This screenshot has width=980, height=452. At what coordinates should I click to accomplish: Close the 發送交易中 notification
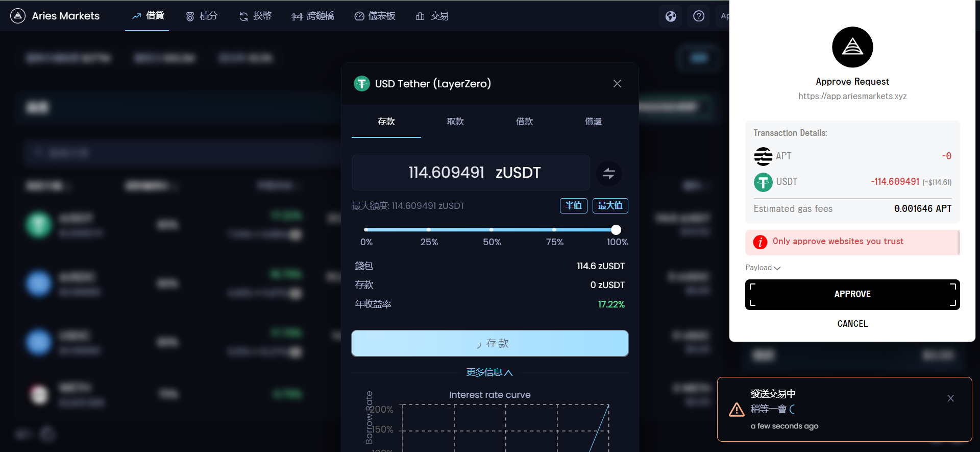pyautogui.click(x=950, y=398)
